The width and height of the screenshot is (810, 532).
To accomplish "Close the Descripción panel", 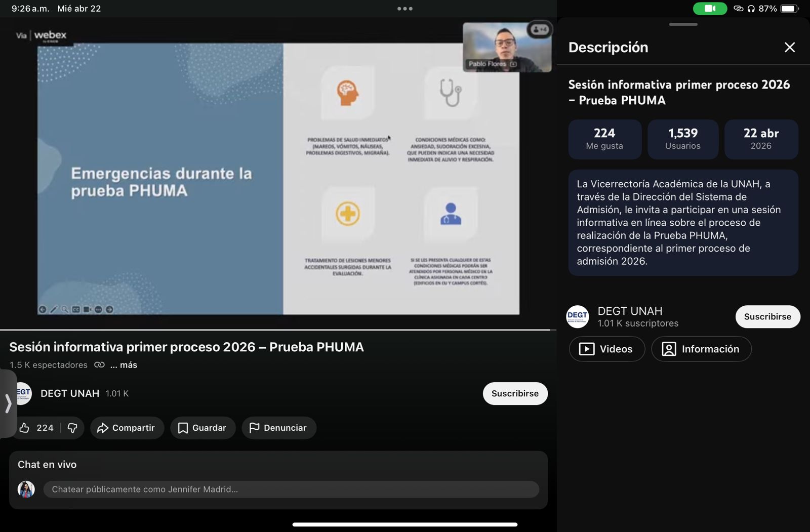I will [789, 48].
